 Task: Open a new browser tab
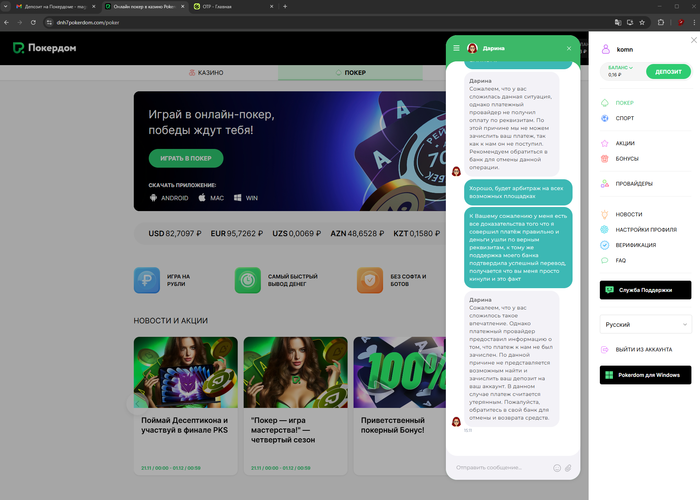[285, 6]
